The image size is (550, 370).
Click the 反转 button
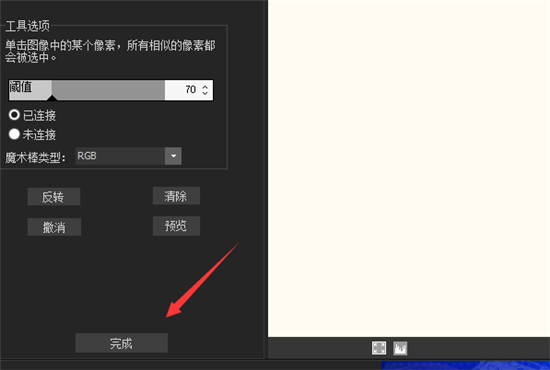54,197
